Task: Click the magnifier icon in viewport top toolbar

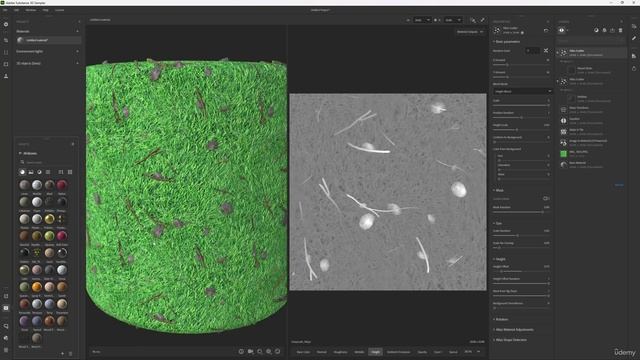Action: (x=473, y=20)
